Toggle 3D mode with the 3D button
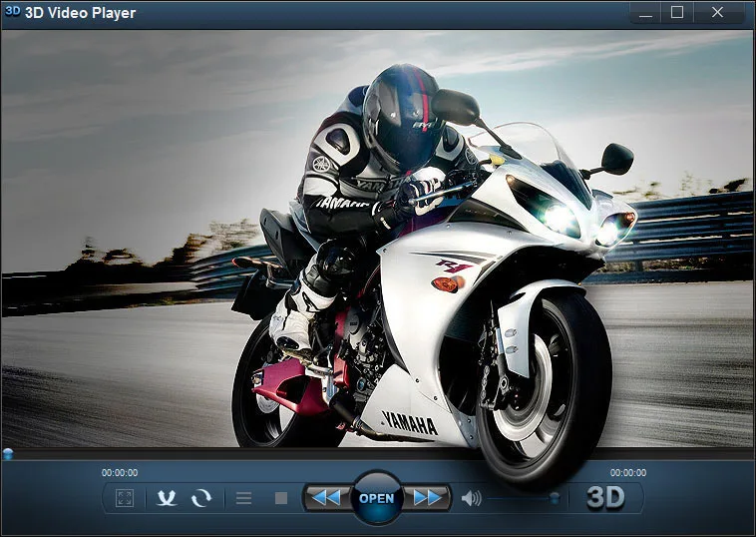 click(x=605, y=498)
